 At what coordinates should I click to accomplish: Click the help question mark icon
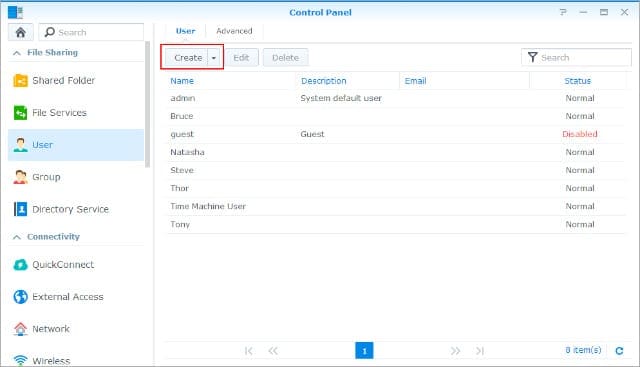click(x=563, y=12)
